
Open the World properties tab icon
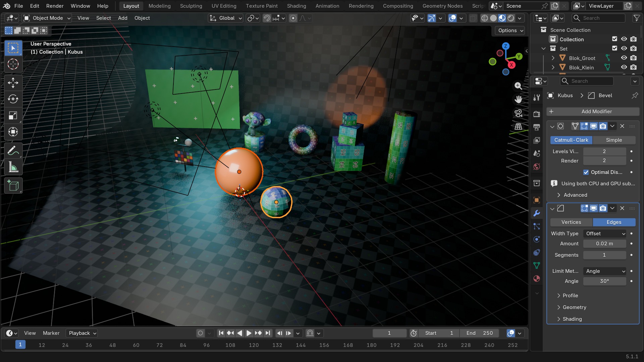pos(537,167)
